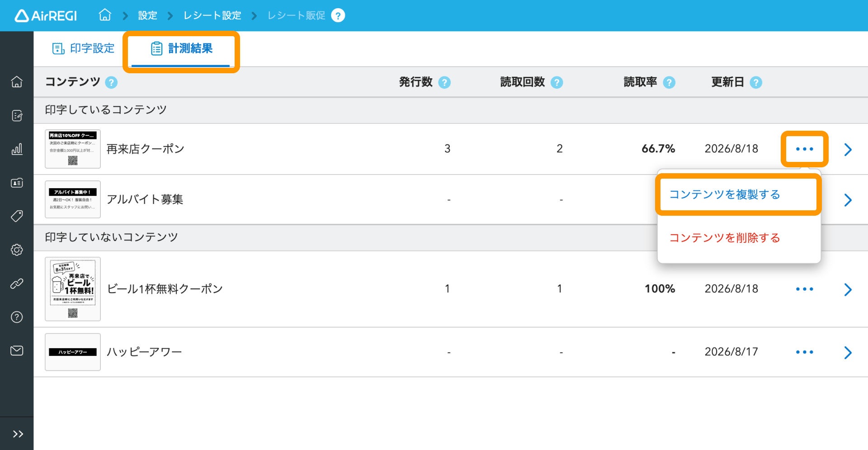Click the アルバイト募集 thumbnail

pos(73,199)
